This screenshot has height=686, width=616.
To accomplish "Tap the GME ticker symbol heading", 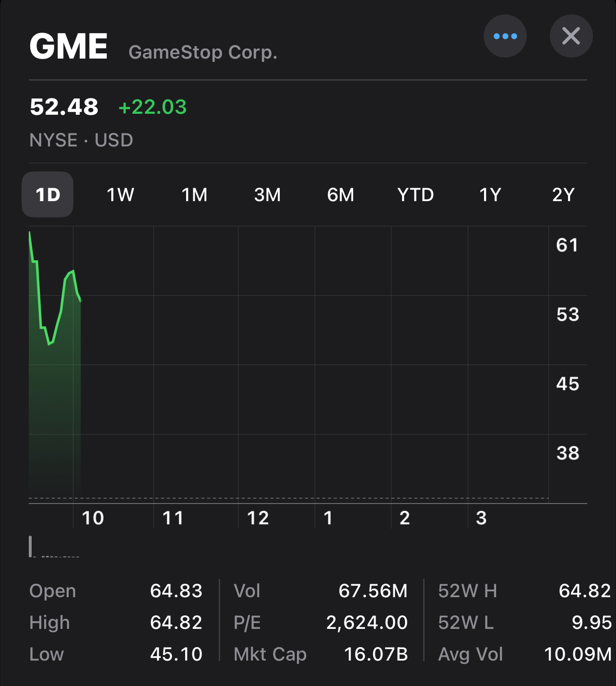I will 69,47.
